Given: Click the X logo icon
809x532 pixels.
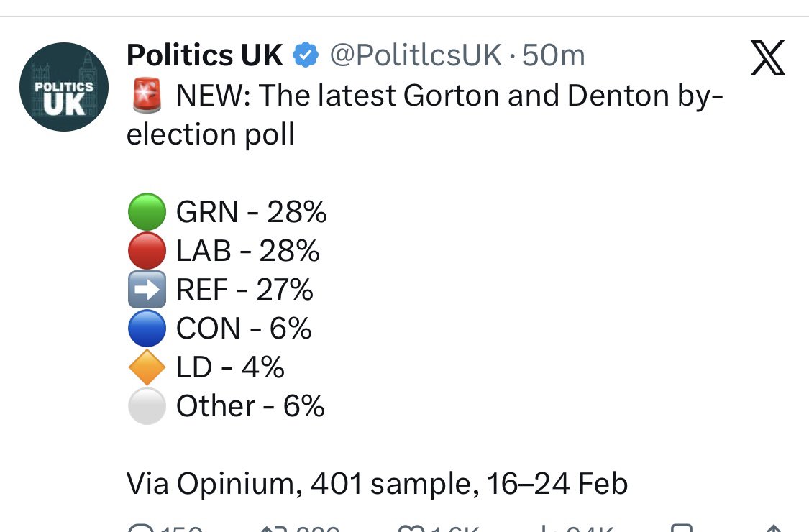Looking at the screenshot, I should [768, 59].
